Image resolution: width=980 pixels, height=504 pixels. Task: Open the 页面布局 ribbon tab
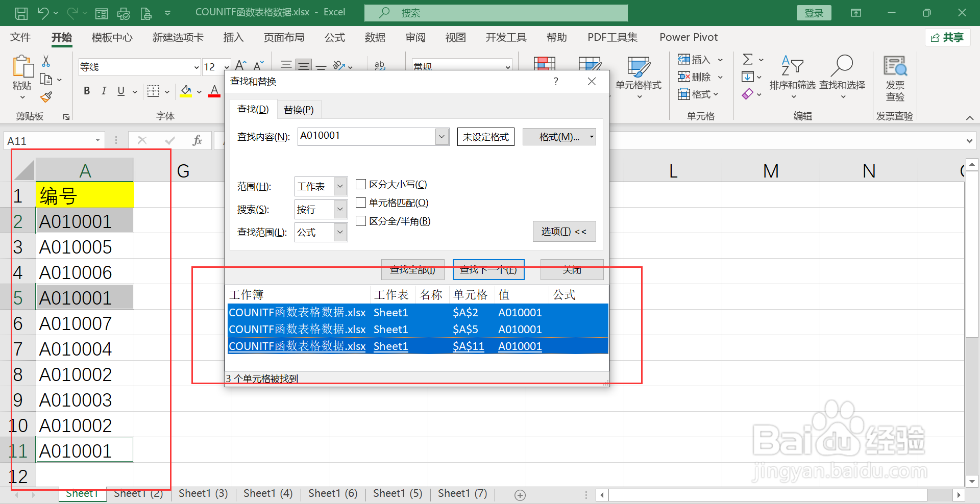pyautogui.click(x=284, y=37)
